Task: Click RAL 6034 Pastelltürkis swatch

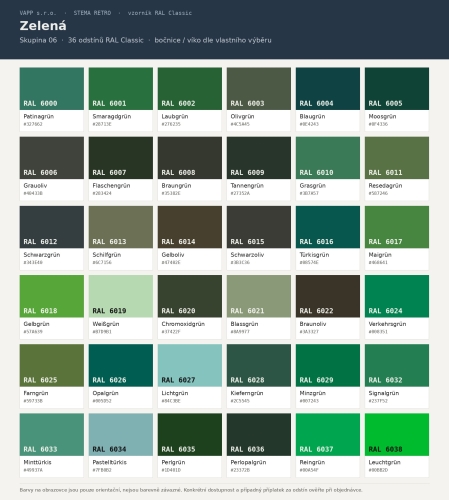Action: 121,434
